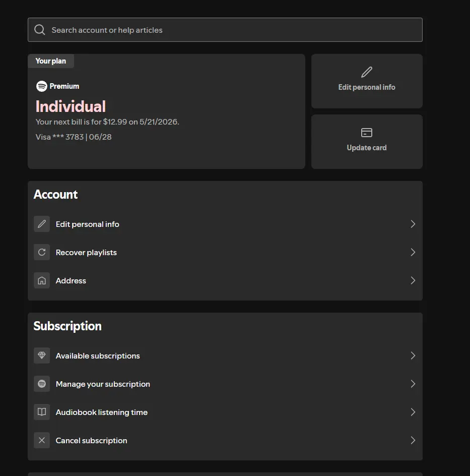Expand the Edit personal info row chevron
Image resolution: width=470 pixels, height=476 pixels.
click(x=413, y=224)
